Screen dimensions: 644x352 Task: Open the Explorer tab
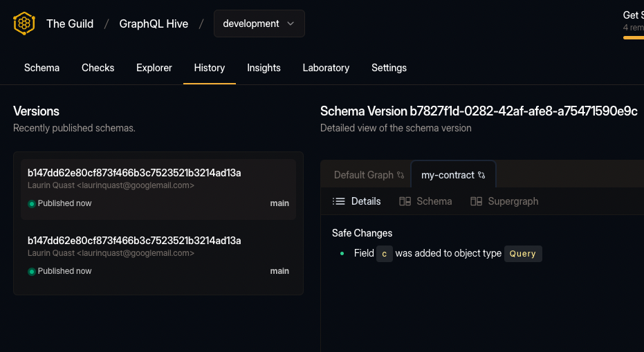pyautogui.click(x=154, y=68)
